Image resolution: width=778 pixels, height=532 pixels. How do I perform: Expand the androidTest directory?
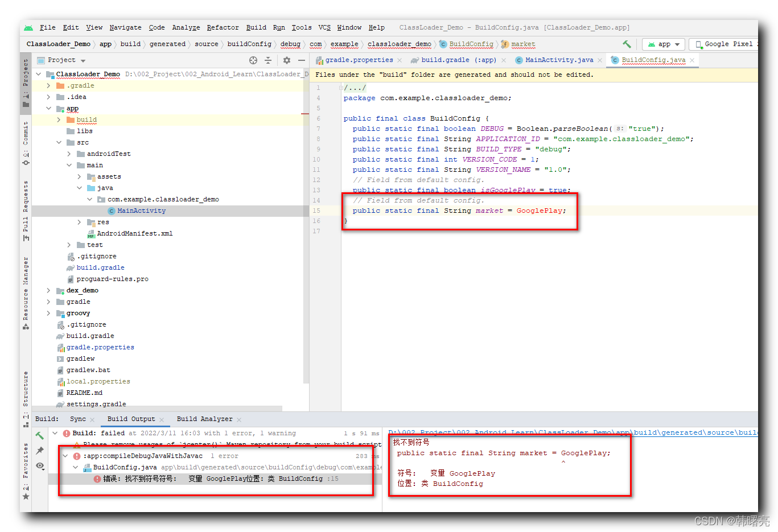67,154
